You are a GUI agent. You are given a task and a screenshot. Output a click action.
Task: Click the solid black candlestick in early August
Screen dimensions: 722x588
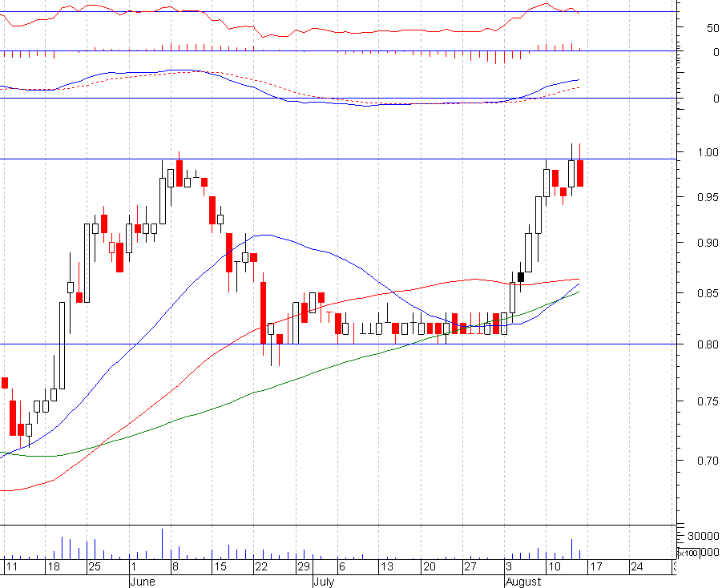[521, 277]
